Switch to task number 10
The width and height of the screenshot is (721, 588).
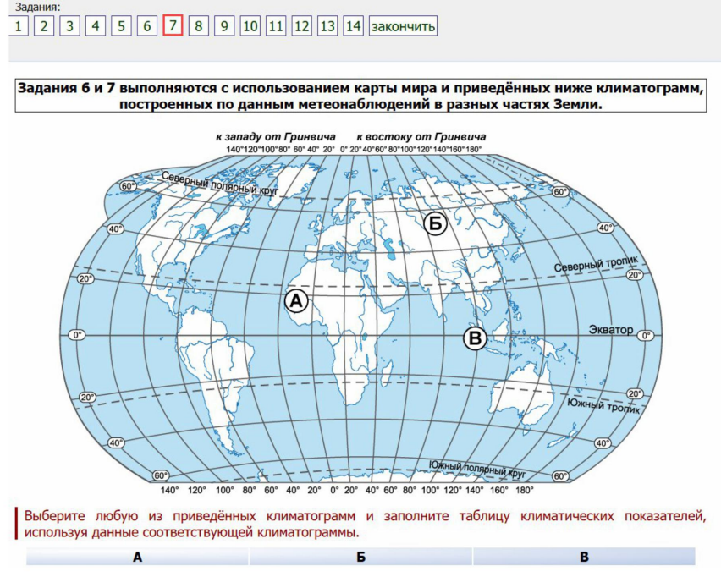click(x=250, y=26)
